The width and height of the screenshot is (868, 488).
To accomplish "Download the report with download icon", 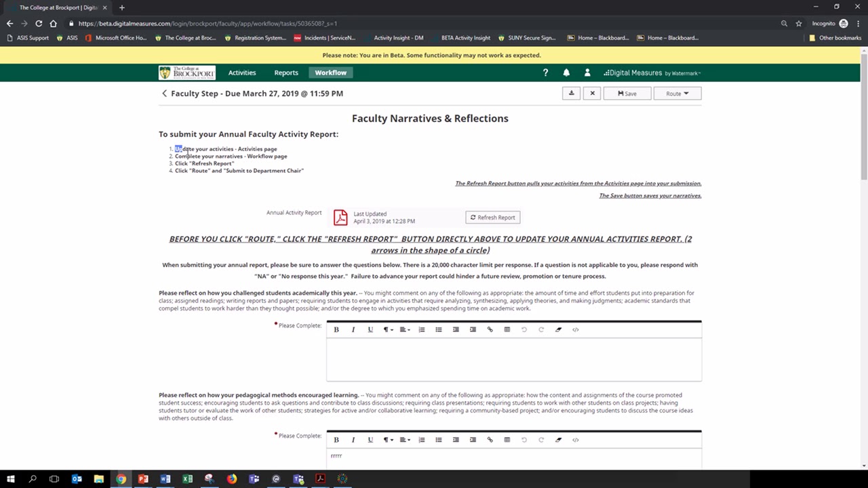I will click(571, 94).
